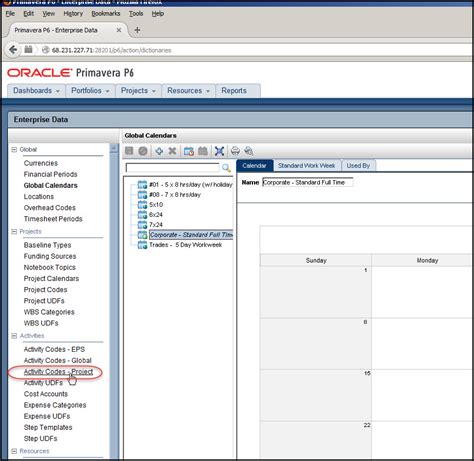Open the Dashboards dropdown menu
The height and width of the screenshot is (461, 474).
pyautogui.click(x=36, y=91)
